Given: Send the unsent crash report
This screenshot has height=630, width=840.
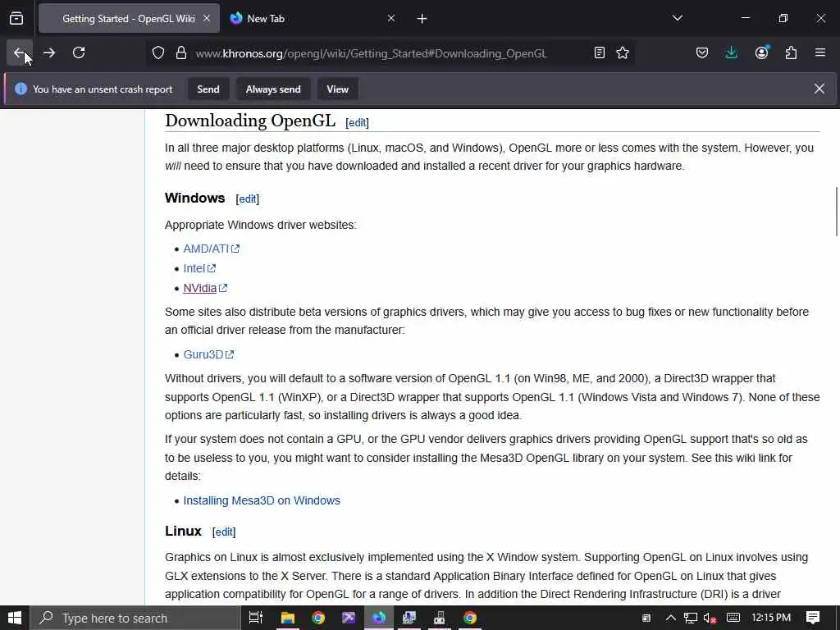Looking at the screenshot, I should (208, 89).
